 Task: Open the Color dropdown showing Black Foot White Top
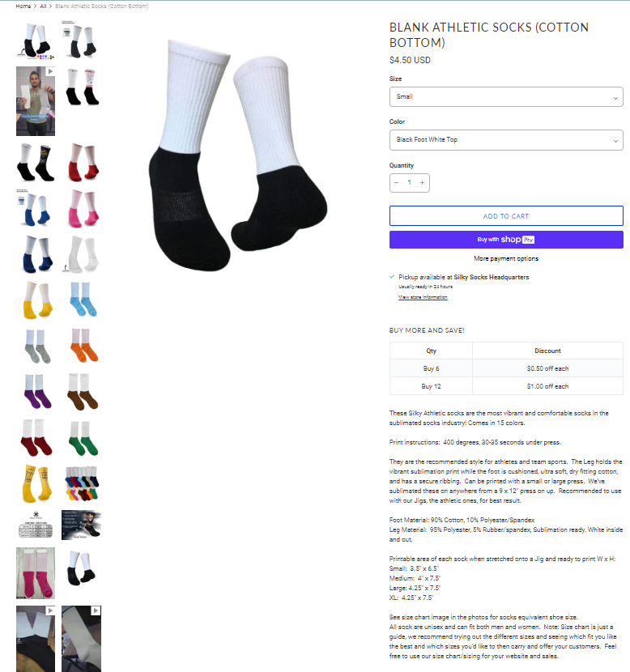pyautogui.click(x=506, y=140)
